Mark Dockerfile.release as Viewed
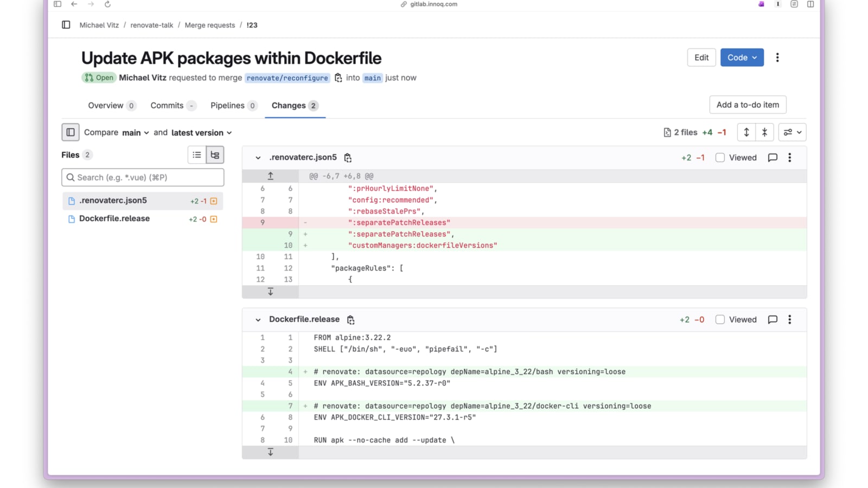The image size is (868, 488). tap(720, 320)
